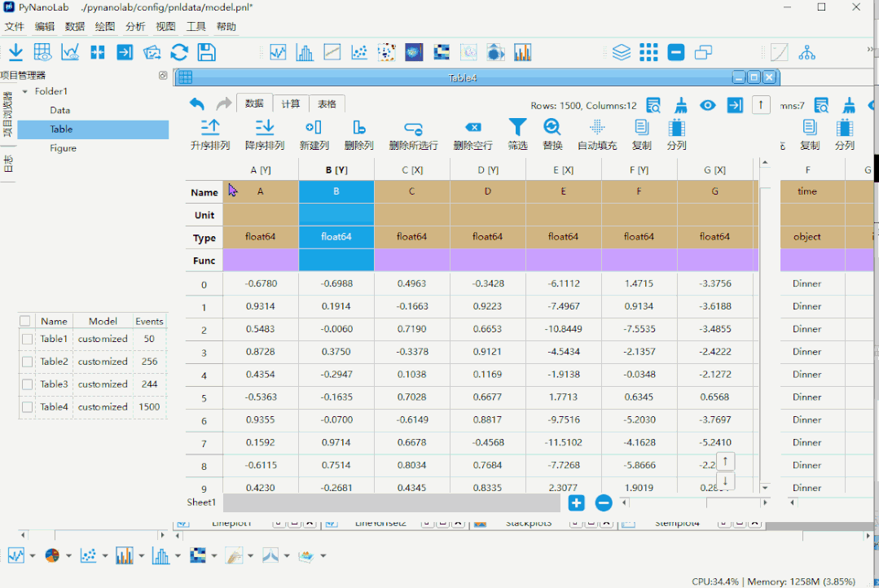This screenshot has width=879, height=588.
Task: Open the dropdown beside the bottom pie chart icon
Action: [68, 556]
